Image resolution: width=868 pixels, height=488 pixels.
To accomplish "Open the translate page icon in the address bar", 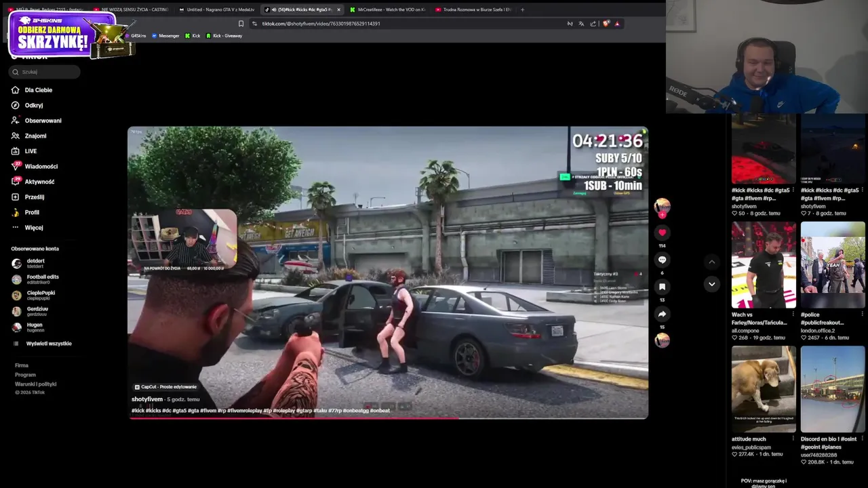I will [x=581, y=24].
